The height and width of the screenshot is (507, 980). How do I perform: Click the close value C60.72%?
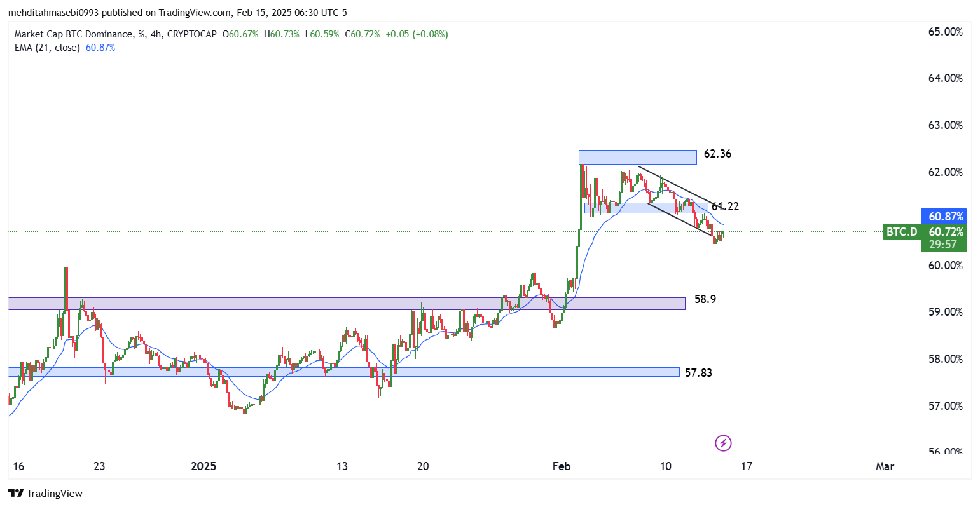click(x=362, y=34)
